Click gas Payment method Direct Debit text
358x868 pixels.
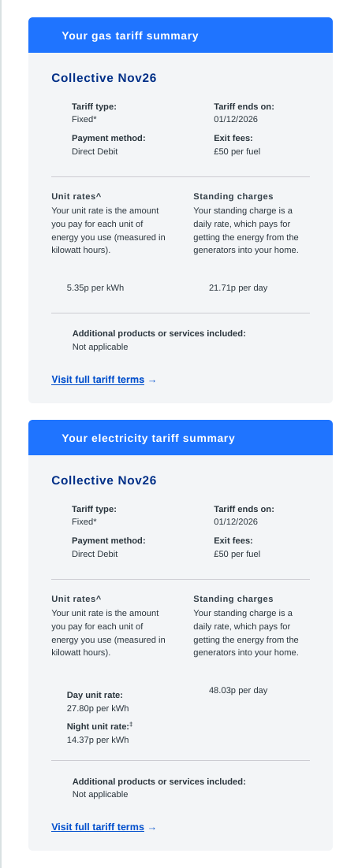tap(95, 151)
